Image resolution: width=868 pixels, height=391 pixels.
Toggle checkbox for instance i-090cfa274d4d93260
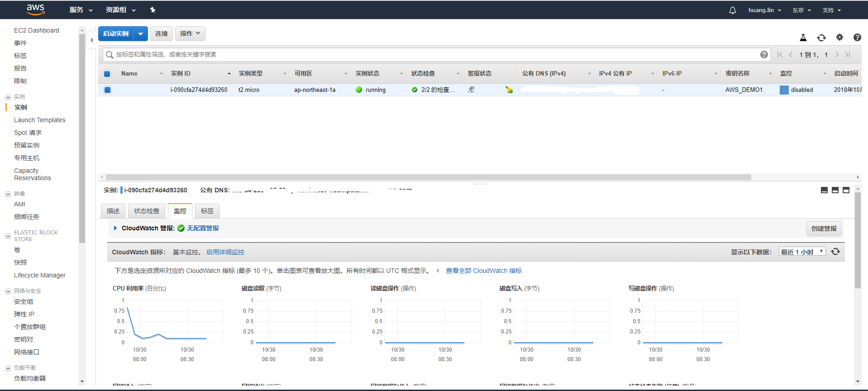tap(107, 90)
